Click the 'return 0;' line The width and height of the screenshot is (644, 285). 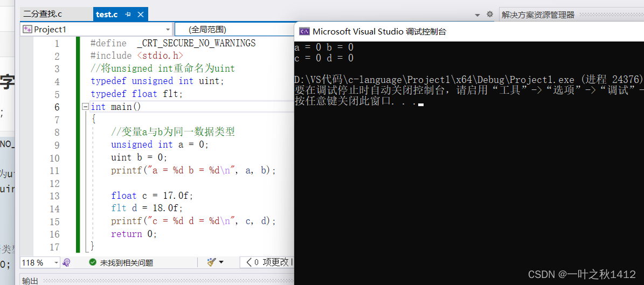pyautogui.click(x=134, y=234)
